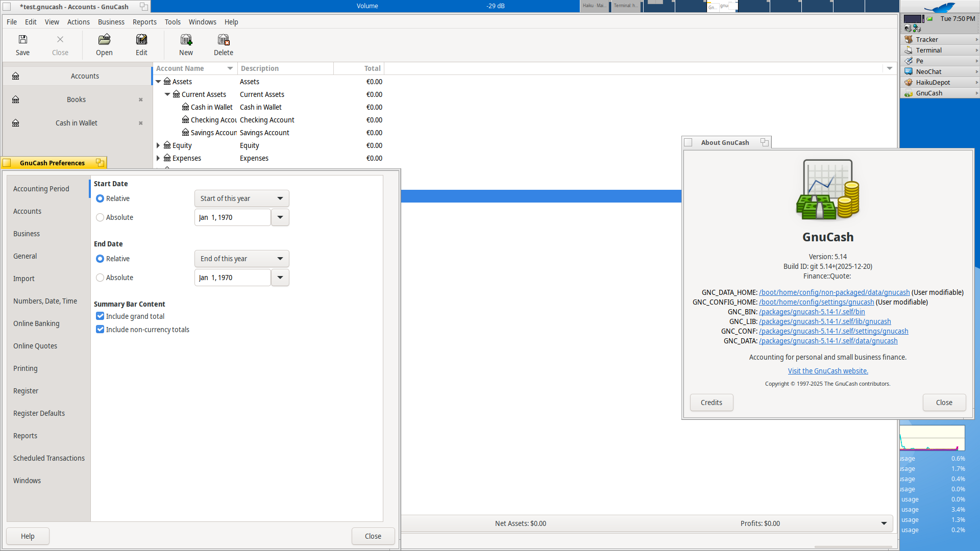
Task: Open the Start Date calendar dropdown arrow
Action: coord(280,217)
